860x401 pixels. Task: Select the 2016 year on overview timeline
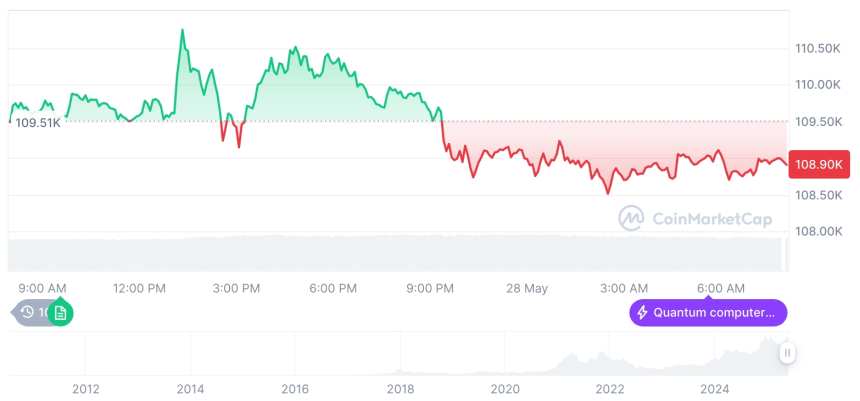[295, 389]
